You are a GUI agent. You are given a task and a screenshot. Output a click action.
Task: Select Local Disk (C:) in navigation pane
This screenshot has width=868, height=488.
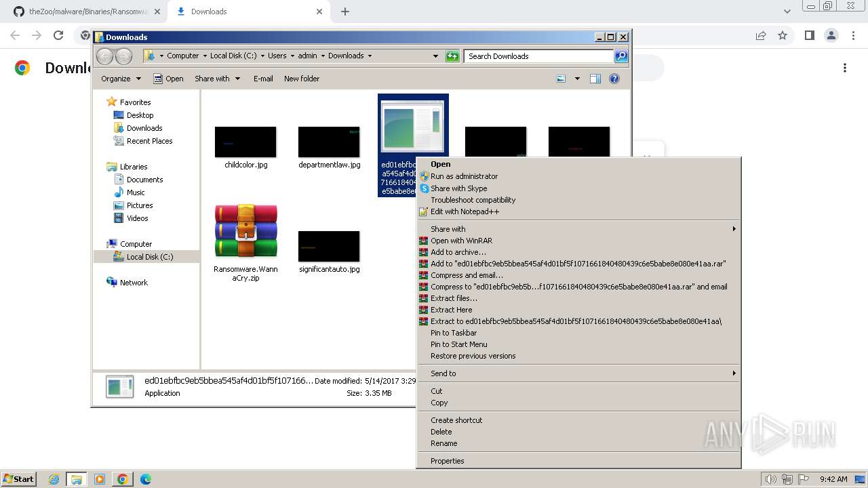tap(150, 257)
